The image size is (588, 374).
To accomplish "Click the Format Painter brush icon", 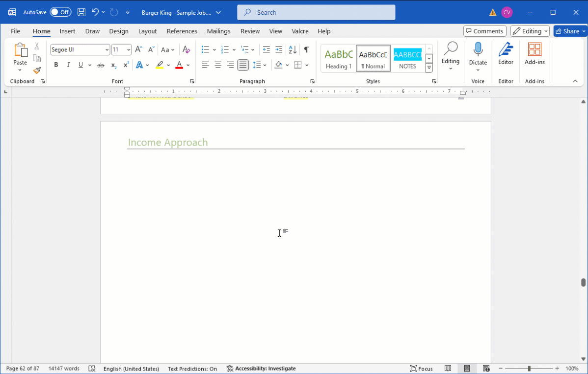I will tap(37, 71).
